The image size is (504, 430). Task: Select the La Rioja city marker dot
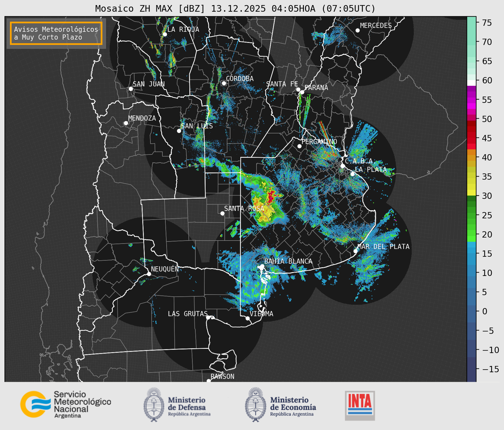click(x=165, y=34)
